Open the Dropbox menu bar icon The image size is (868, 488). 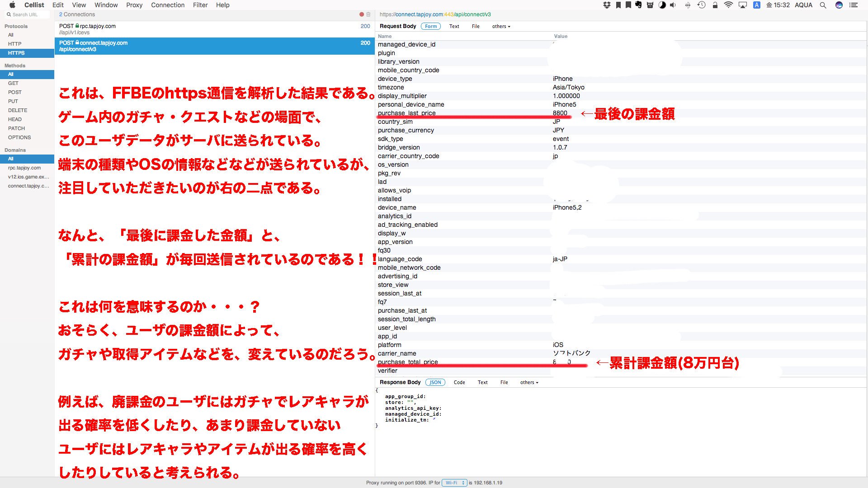pyautogui.click(x=607, y=5)
